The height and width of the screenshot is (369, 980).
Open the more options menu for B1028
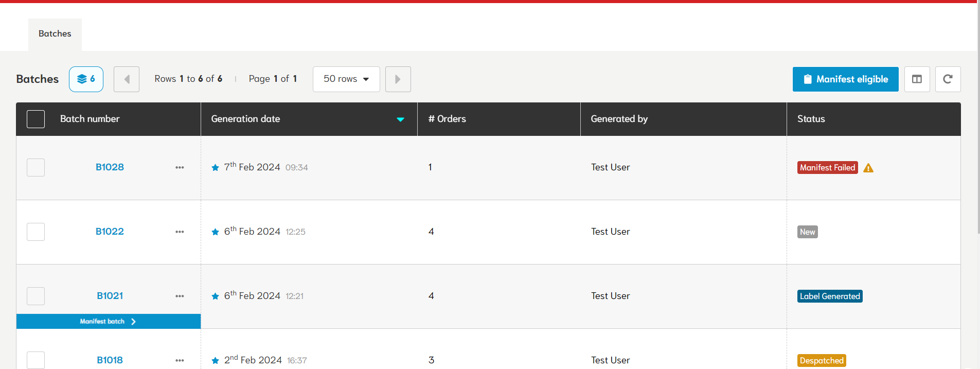(180, 167)
